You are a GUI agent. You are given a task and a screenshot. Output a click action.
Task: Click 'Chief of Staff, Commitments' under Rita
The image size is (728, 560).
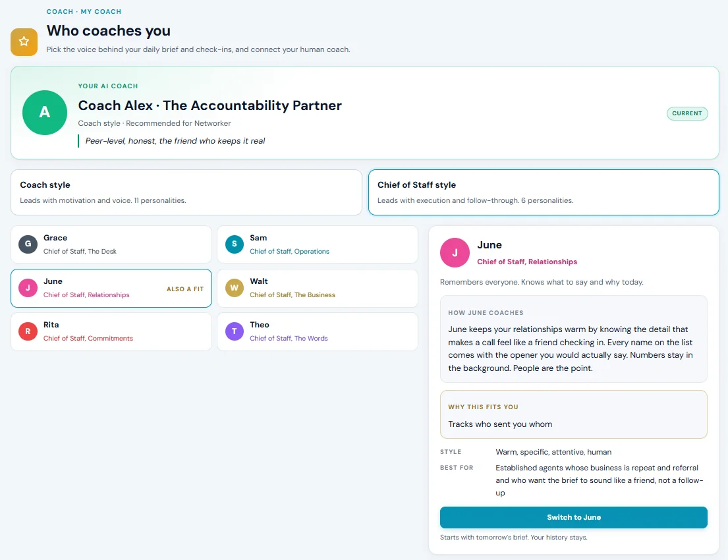pos(88,339)
